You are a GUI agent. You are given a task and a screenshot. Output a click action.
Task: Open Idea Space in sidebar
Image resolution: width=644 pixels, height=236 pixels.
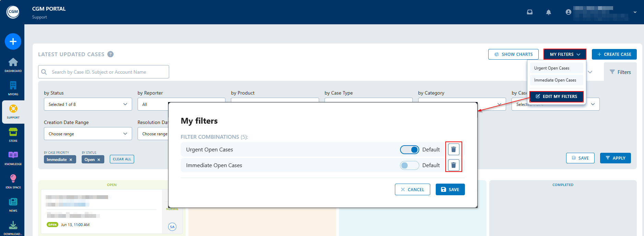pos(13,181)
